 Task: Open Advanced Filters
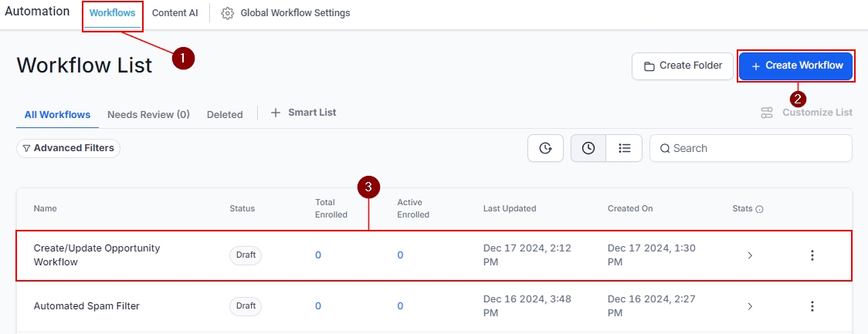pyautogui.click(x=68, y=148)
